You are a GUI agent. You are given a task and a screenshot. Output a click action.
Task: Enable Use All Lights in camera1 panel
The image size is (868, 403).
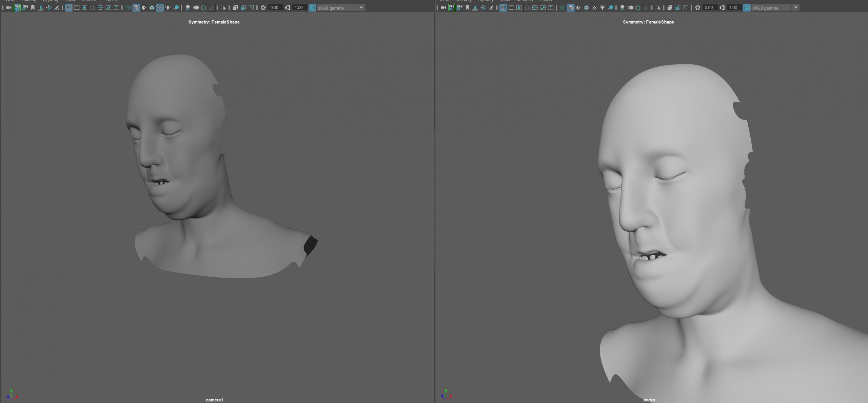(x=168, y=7)
